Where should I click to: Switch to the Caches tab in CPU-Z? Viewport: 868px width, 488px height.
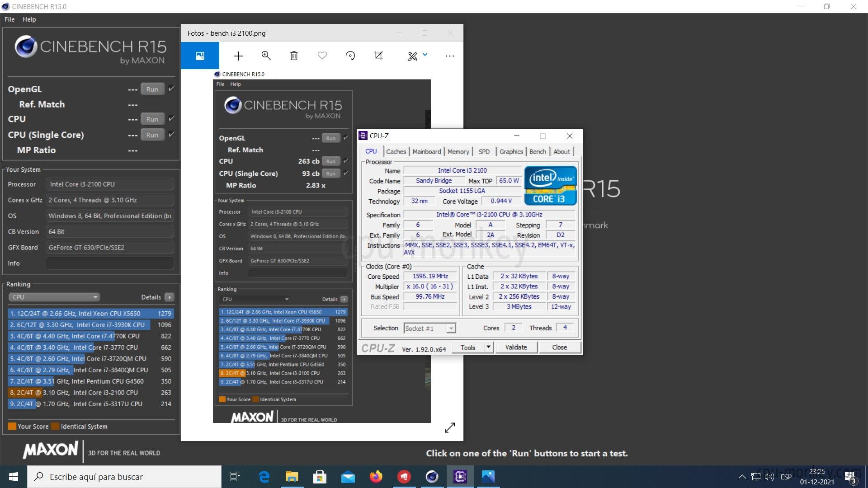[396, 152]
